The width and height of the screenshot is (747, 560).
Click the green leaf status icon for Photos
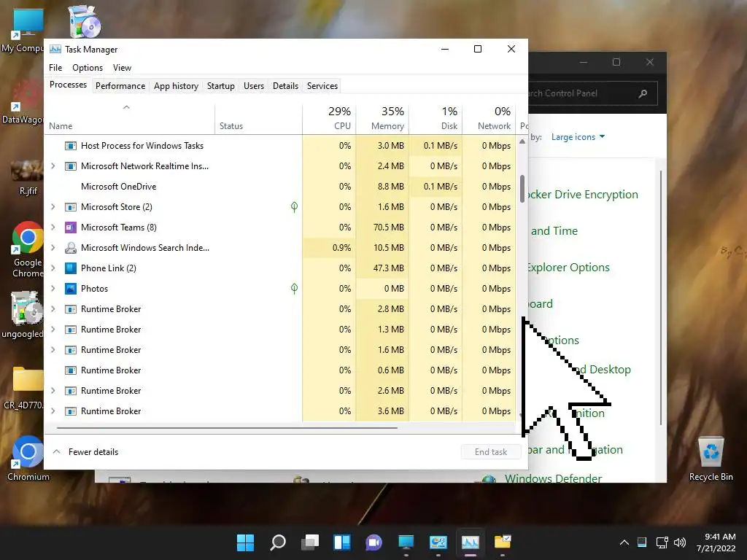(295, 289)
